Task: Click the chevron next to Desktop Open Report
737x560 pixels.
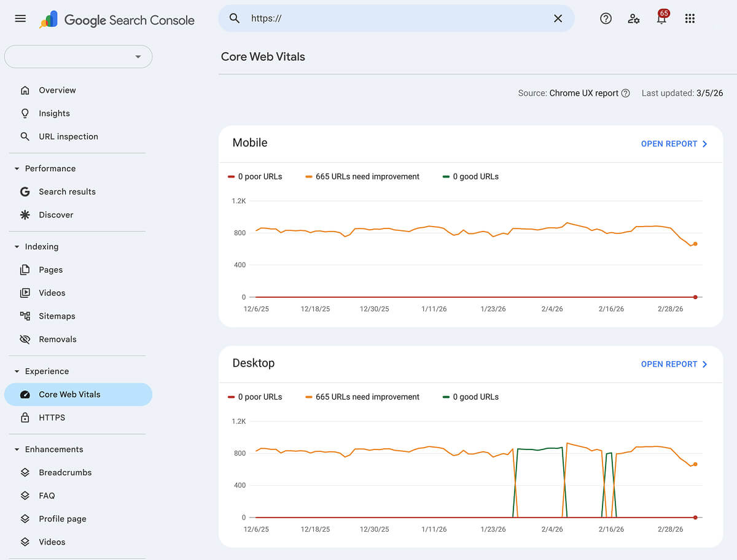Action: (704, 364)
